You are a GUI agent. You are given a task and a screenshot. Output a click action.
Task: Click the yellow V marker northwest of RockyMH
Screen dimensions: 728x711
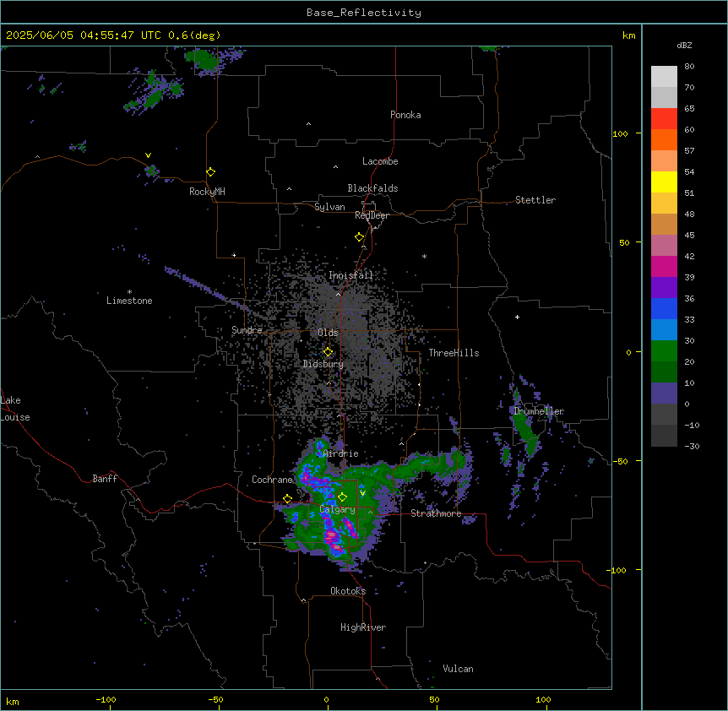tap(148, 155)
